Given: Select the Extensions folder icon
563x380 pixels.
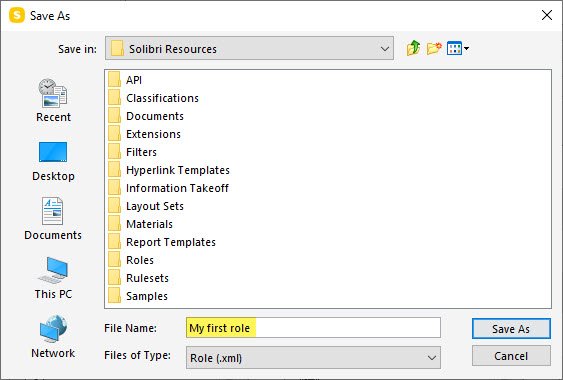Looking at the screenshot, I should click(x=115, y=133).
